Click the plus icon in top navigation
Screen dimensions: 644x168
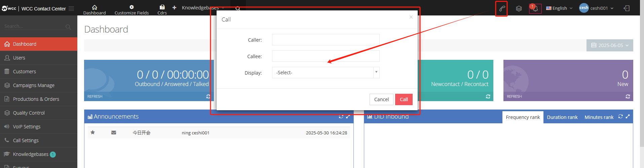(174, 7)
